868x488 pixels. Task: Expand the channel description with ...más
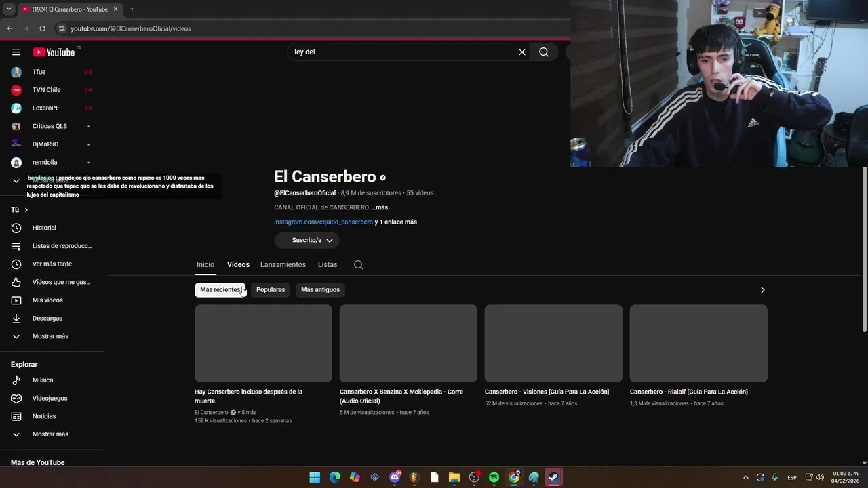[379, 207]
